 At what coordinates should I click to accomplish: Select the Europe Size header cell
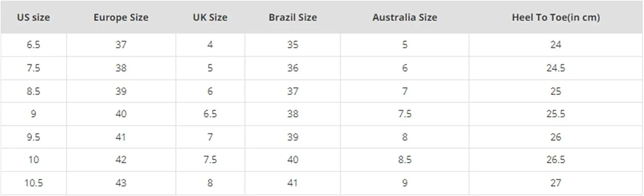(x=121, y=18)
